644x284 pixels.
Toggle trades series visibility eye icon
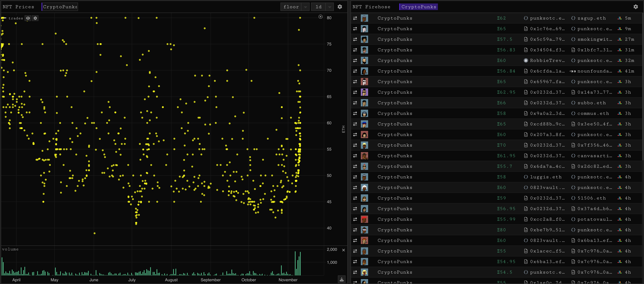point(28,18)
